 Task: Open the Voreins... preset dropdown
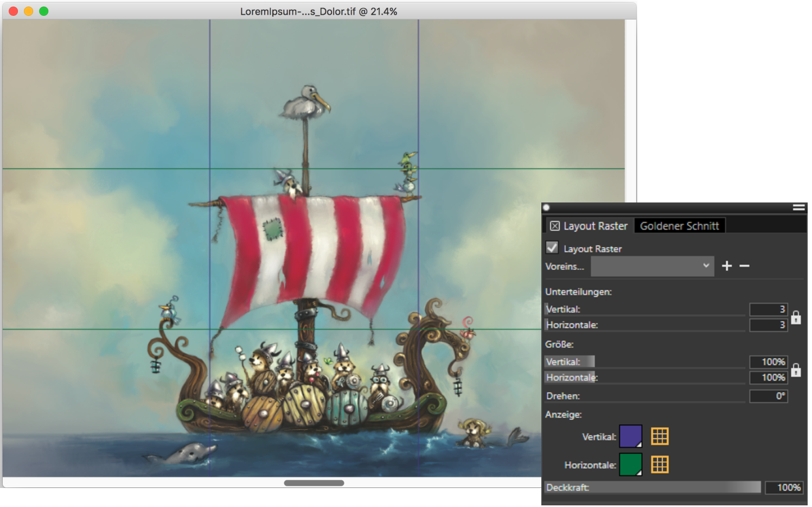pos(652,266)
